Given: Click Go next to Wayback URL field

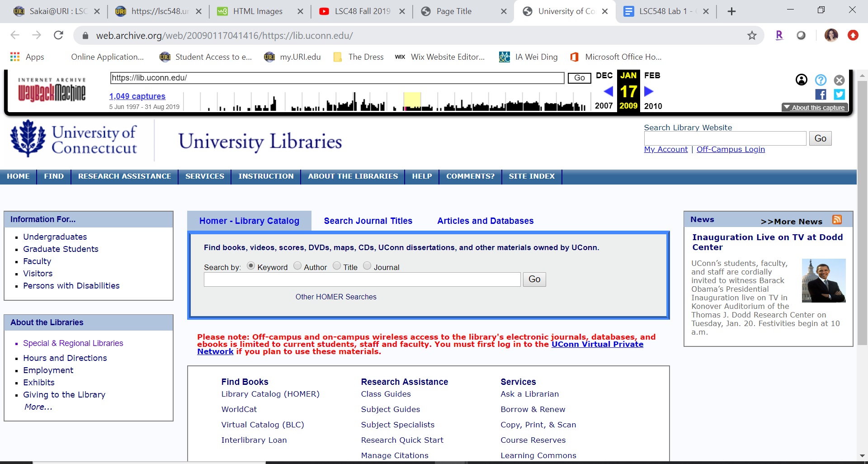Looking at the screenshot, I should pyautogui.click(x=580, y=78).
